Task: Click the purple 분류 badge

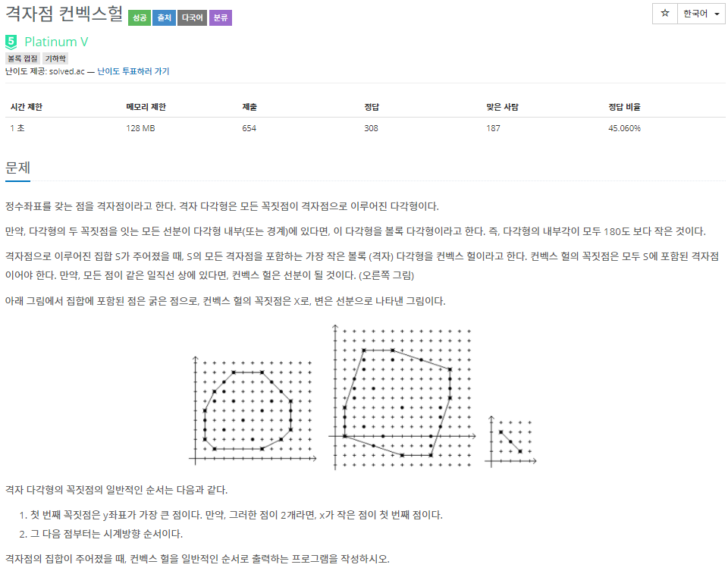Action: click(x=221, y=17)
